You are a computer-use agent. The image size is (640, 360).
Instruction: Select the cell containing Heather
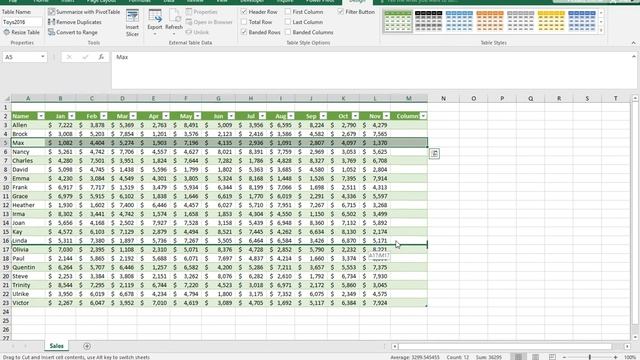tap(28, 205)
